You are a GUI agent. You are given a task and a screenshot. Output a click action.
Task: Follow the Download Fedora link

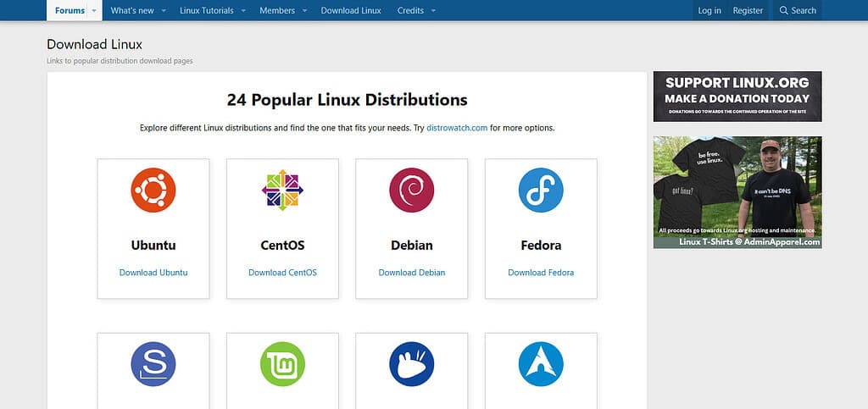(541, 273)
